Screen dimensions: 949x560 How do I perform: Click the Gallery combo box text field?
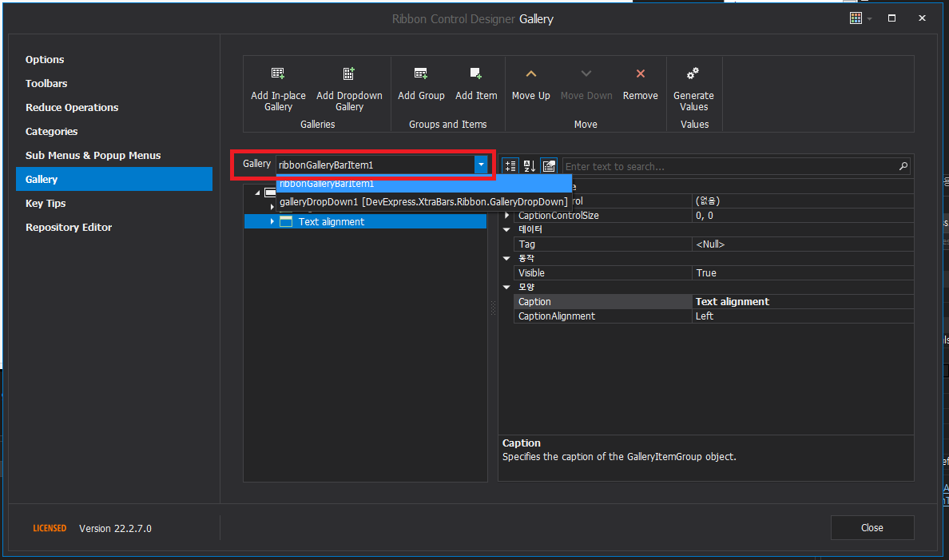pyautogui.click(x=375, y=165)
